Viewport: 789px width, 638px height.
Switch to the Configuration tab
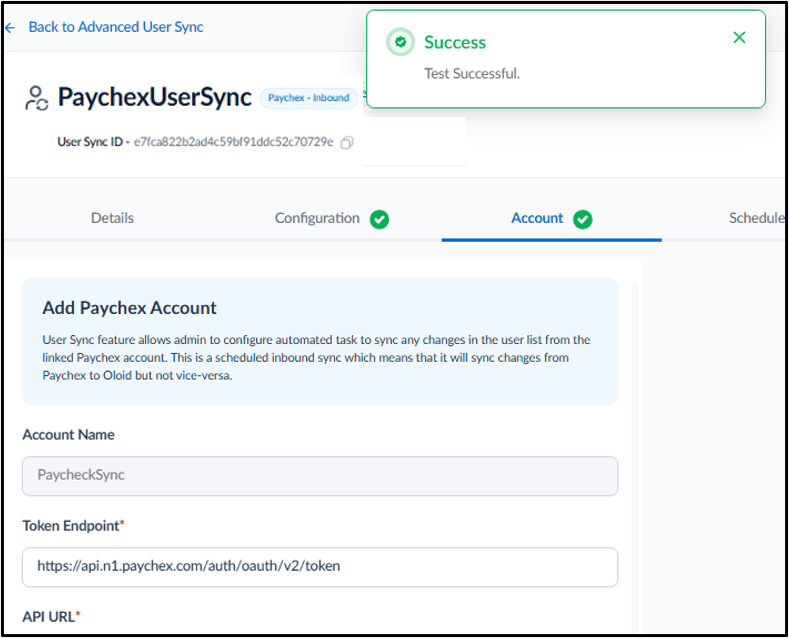coord(317,218)
